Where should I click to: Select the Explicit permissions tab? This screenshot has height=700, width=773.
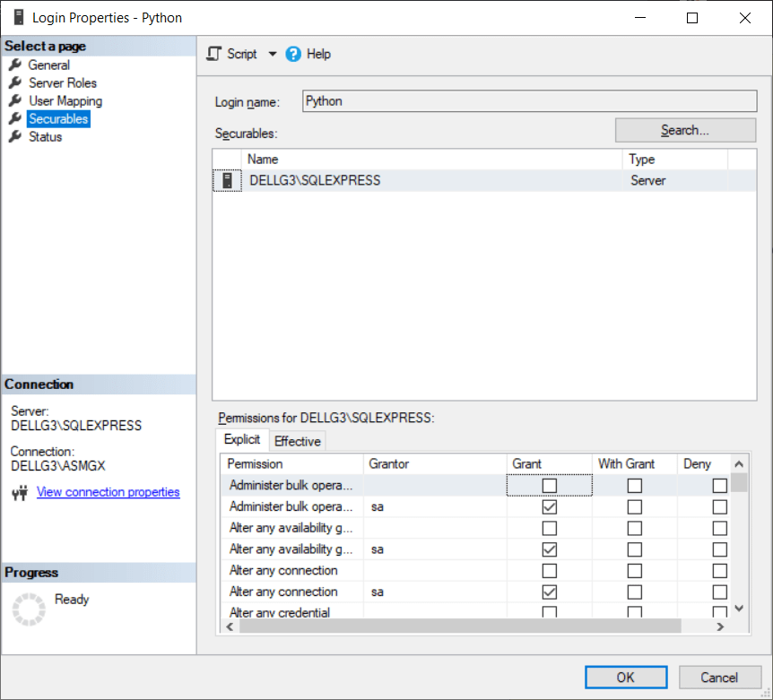pos(241,439)
